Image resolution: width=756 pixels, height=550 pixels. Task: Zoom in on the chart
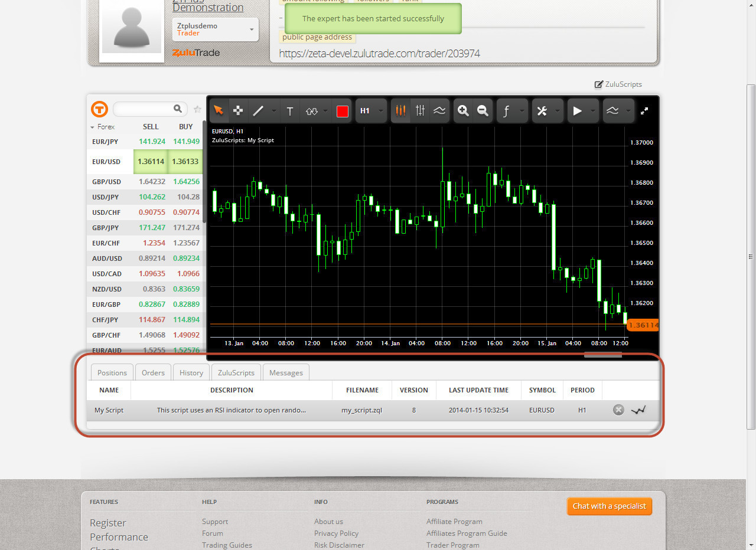pyautogui.click(x=463, y=111)
